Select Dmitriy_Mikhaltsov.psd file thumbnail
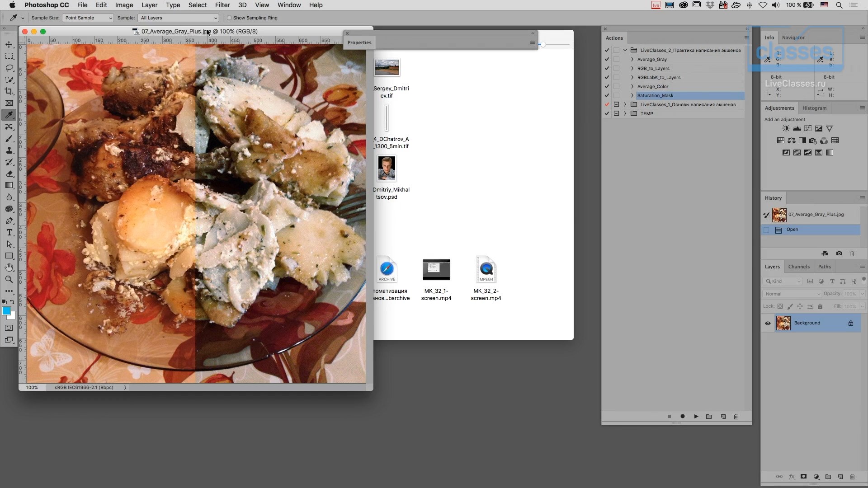 pos(387,168)
